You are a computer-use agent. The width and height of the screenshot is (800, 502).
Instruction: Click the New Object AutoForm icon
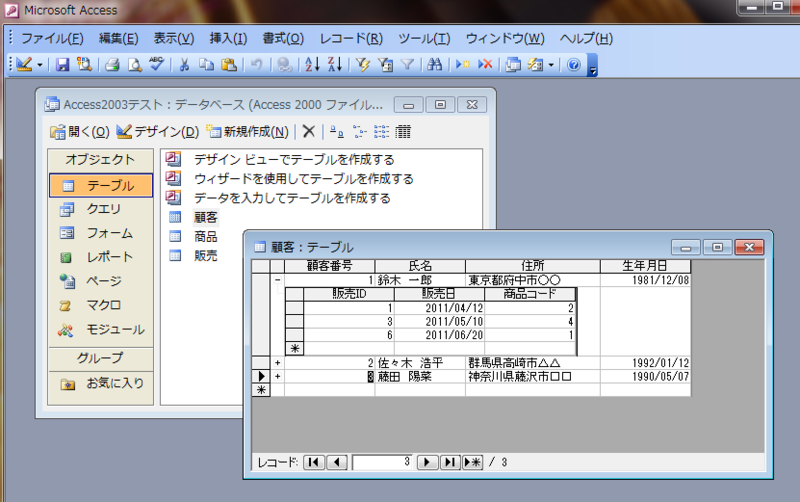pyautogui.click(x=535, y=64)
